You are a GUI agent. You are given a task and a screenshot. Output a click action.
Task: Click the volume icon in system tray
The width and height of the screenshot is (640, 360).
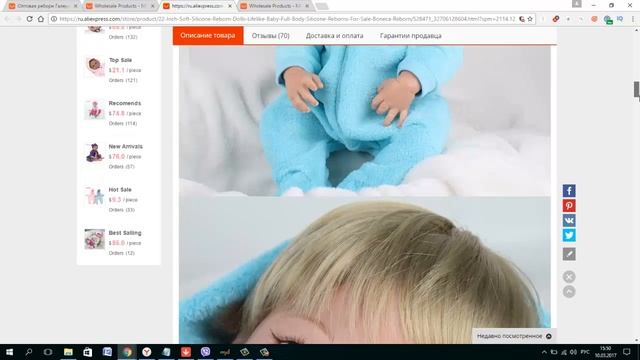pyautogui.click(x=573, y=352)
